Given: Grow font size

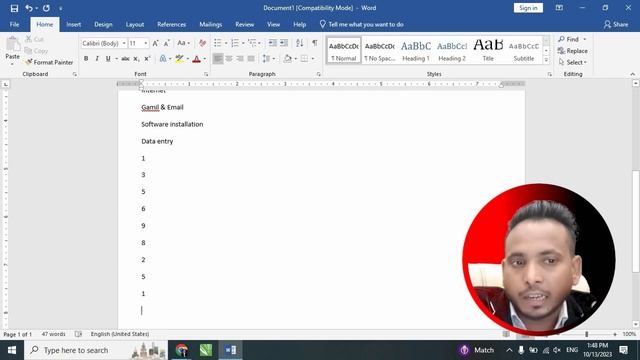Looking at the screenshot, I should click(x=156, y=43).
